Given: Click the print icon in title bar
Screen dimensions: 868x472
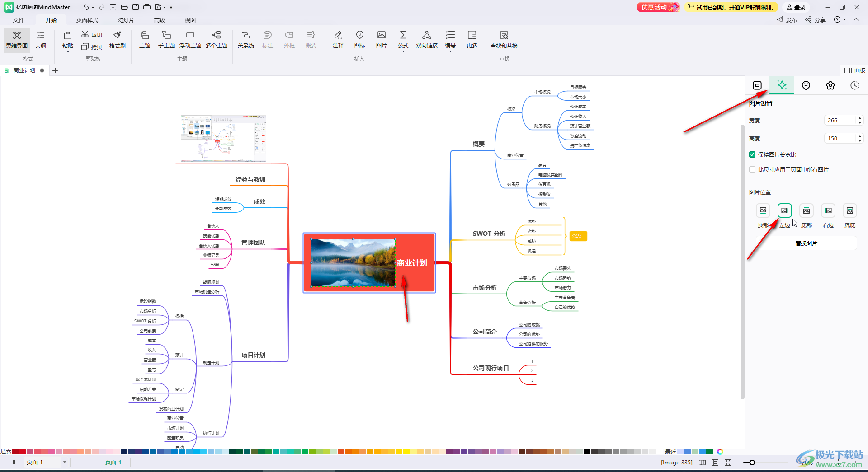Looking at the screenshot, I should click(147, 7).
